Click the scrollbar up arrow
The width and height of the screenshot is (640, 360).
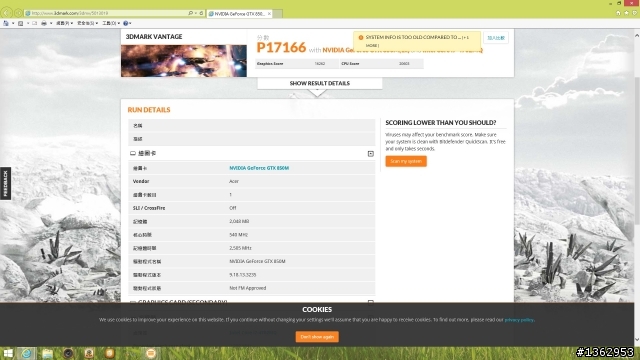click(637, 35)
